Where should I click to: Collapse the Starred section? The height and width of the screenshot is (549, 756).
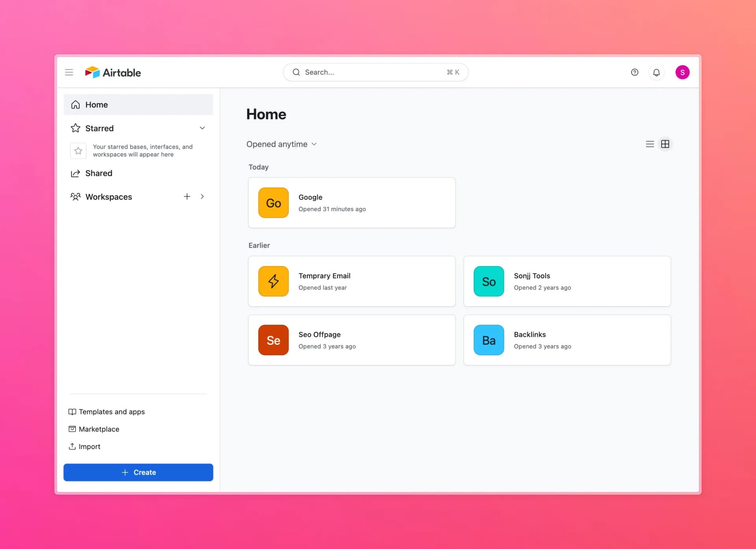coord(202,128)
